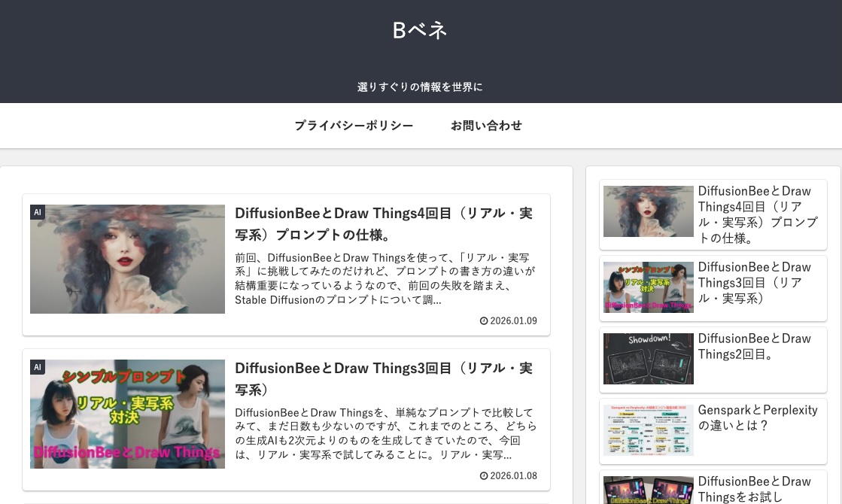Click the watercolor portrait thumbnail on the first article
This screenshot has height=504, width=842.
127,259
